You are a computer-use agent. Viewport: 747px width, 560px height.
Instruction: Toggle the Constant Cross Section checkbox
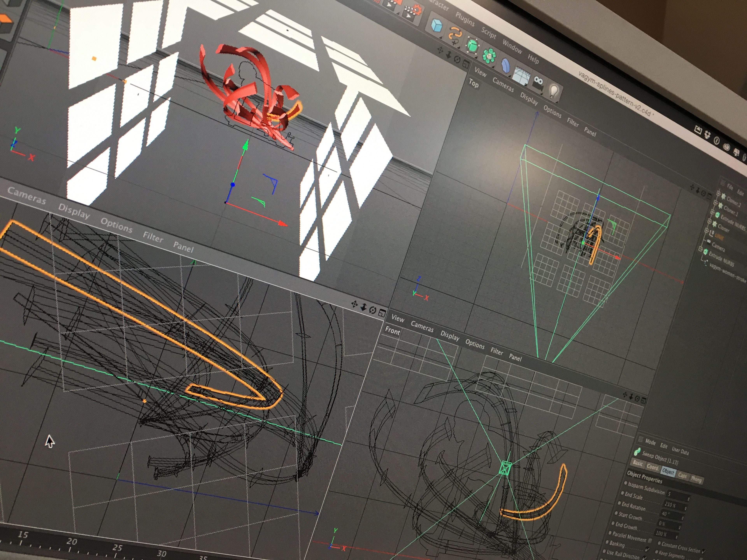703,551
